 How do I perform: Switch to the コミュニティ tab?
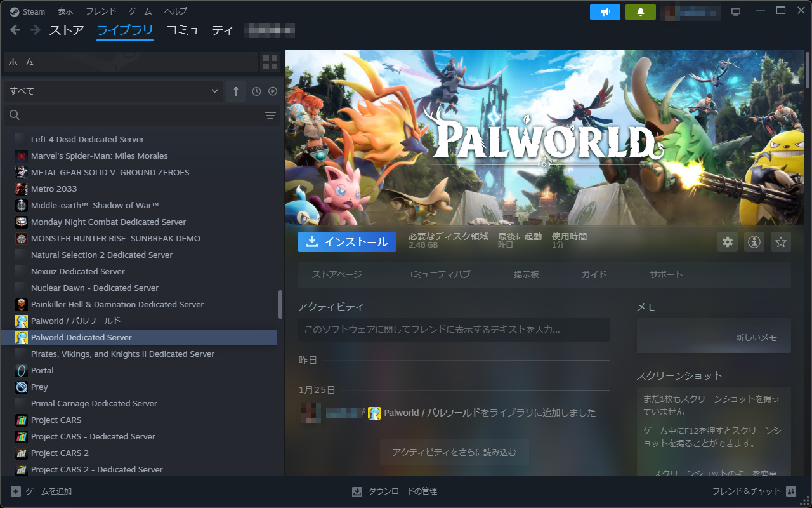tap(200, 30)
